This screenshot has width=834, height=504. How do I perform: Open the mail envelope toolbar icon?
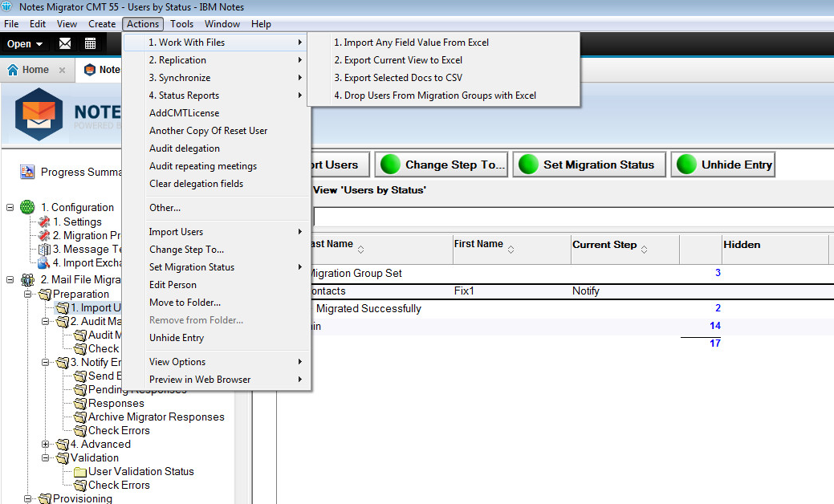(65, 43)
